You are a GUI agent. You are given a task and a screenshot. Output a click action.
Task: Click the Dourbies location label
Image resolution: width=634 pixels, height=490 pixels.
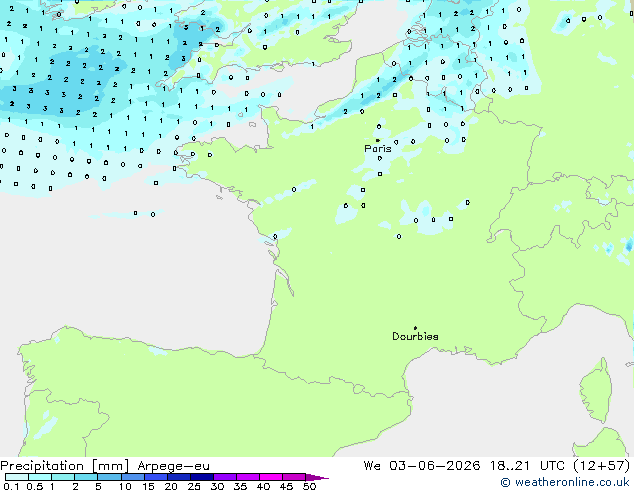pos(415,336)
